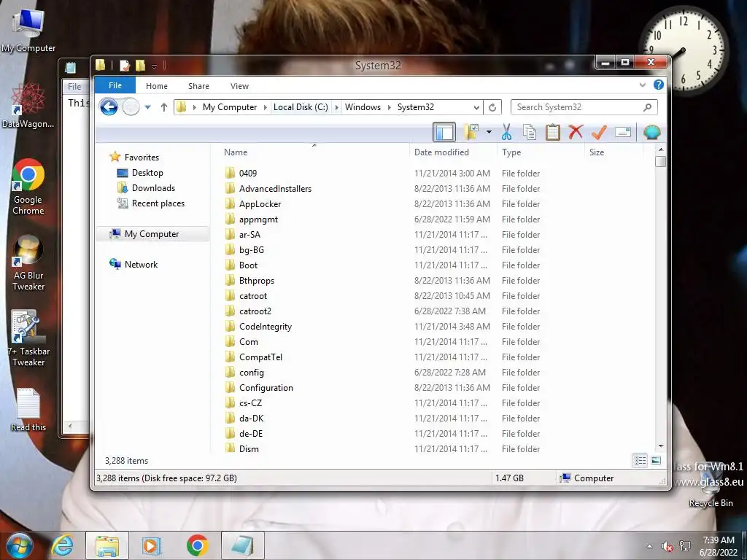747x560 pixels.
Task: Select Desktop under Favorites
Action: pyautogui.click(x=147, y=173)
